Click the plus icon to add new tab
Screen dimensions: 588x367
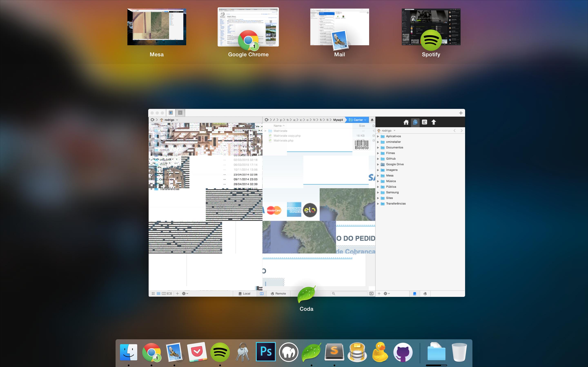[461, 113]
